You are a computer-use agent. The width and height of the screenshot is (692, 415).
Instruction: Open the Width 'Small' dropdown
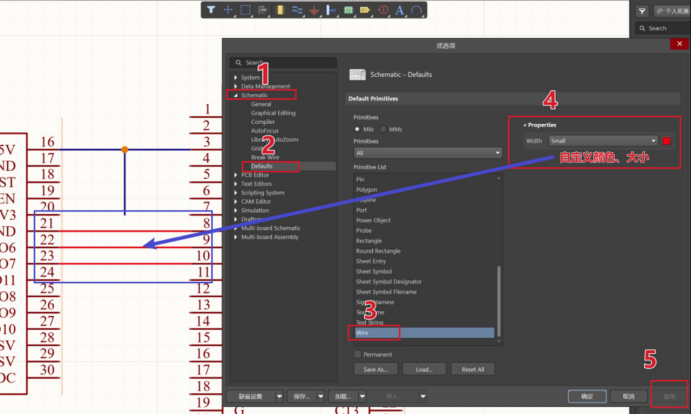tap(603, 141)
